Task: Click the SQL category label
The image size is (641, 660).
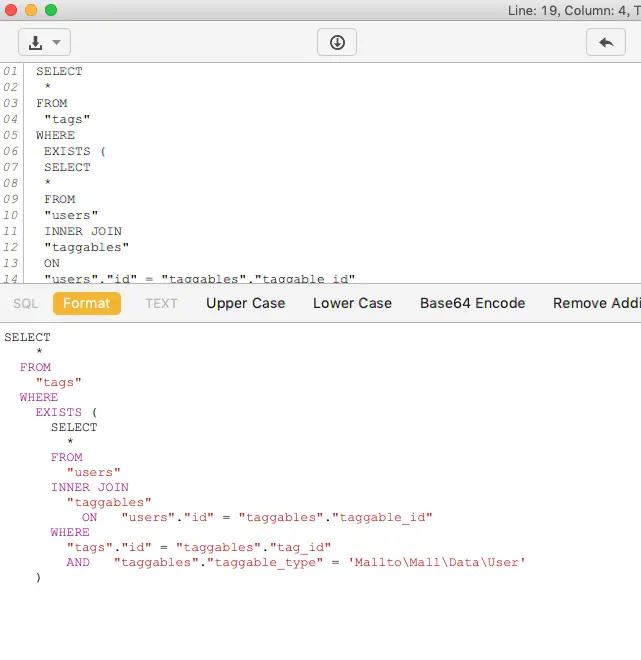Action: pos(26,303)
